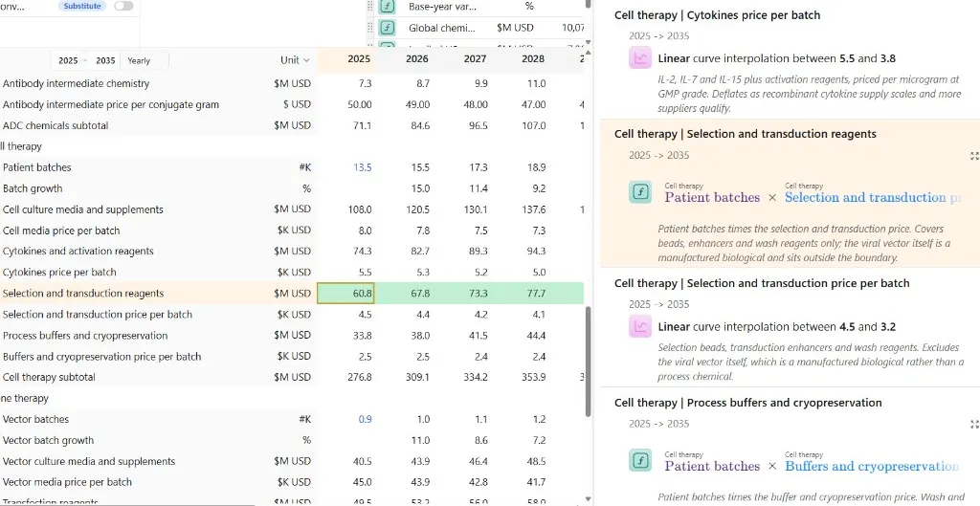
Task: Open Selection and transduction price variable in formula
Action: [873, 197]
